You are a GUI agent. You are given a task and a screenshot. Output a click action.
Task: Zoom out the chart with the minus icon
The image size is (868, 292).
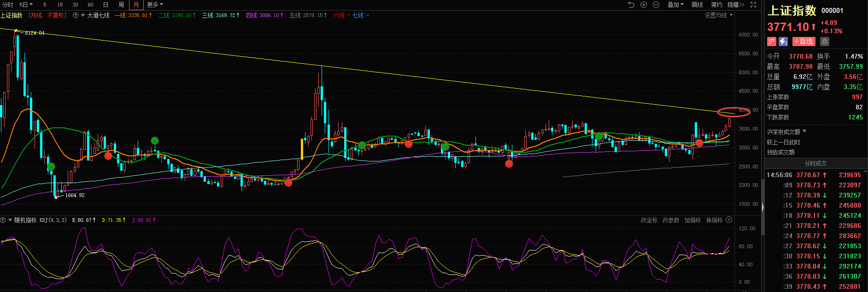click(656, 5)
